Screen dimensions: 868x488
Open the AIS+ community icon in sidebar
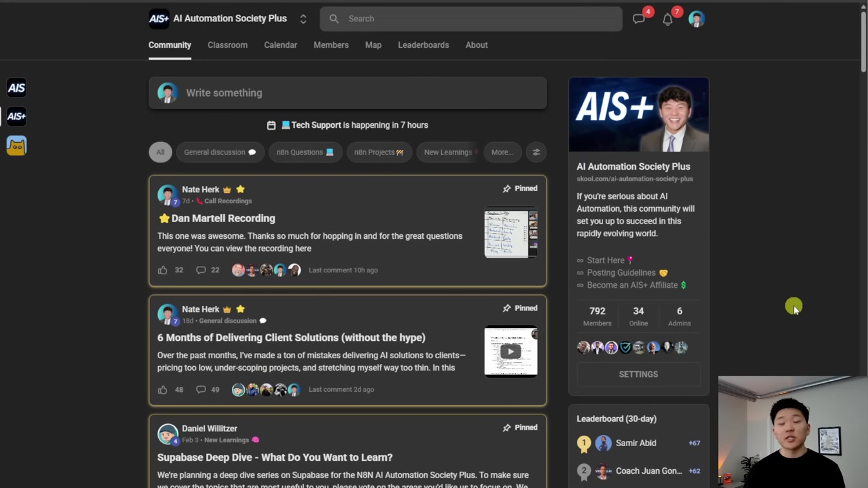point(17,117)
